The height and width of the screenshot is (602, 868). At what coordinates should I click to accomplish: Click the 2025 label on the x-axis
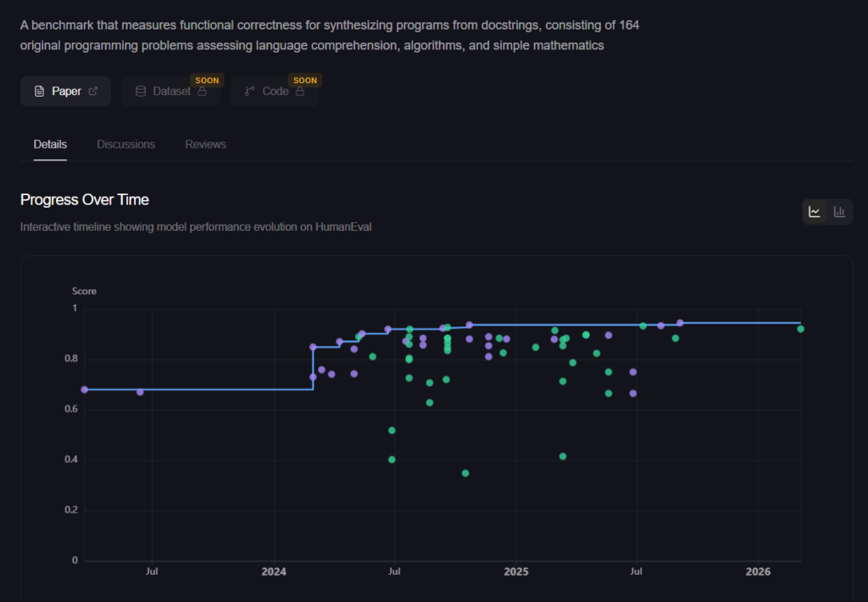coord(516,572)
